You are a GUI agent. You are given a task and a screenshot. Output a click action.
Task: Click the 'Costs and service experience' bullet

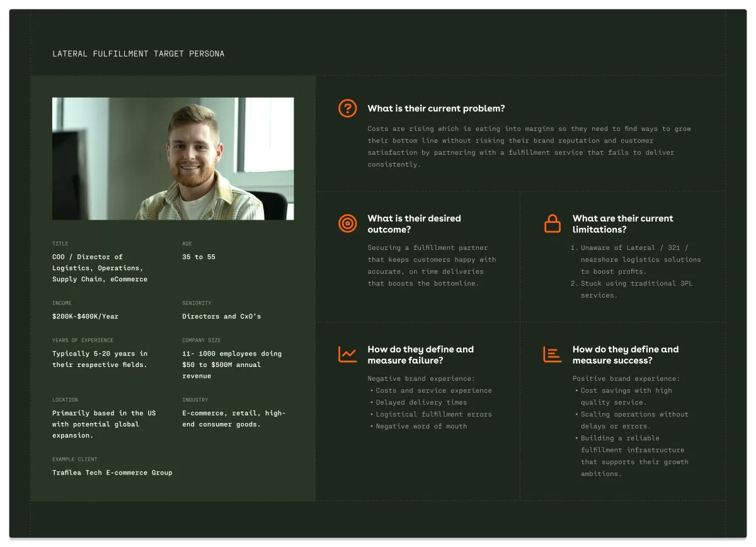pos(431,391)
